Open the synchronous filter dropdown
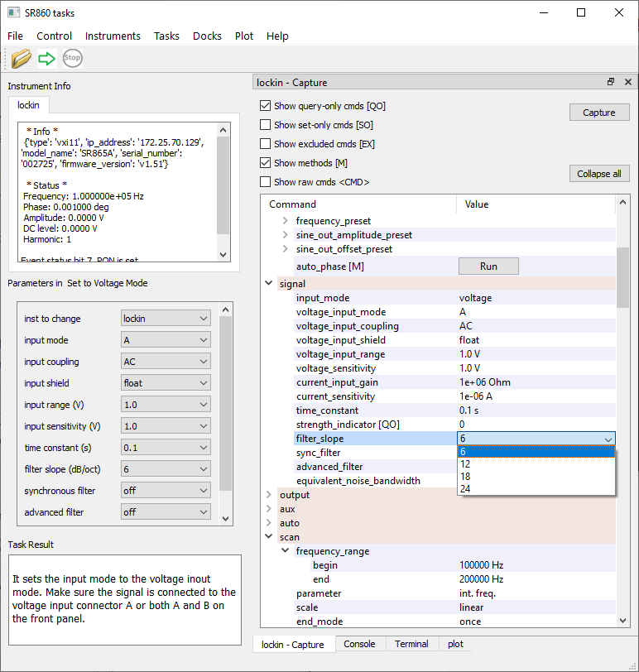The image size is (639, 672). coord(166,490)
